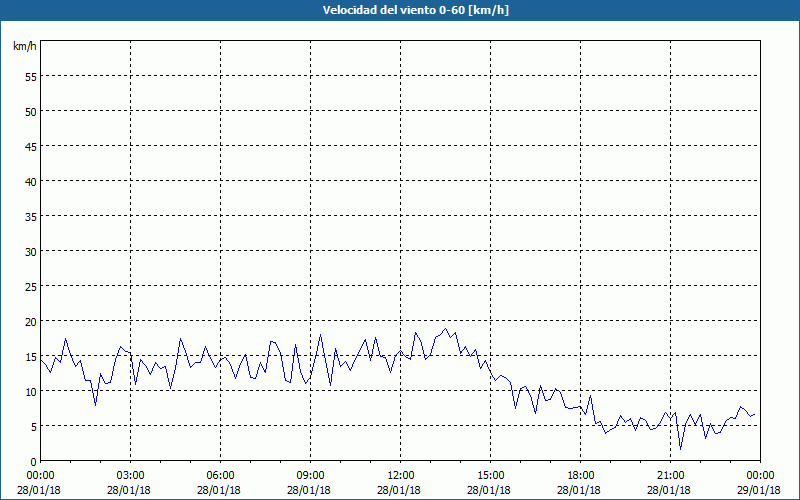
Task: Click the y-axis value 0
Action: click(x=34, y=462)
